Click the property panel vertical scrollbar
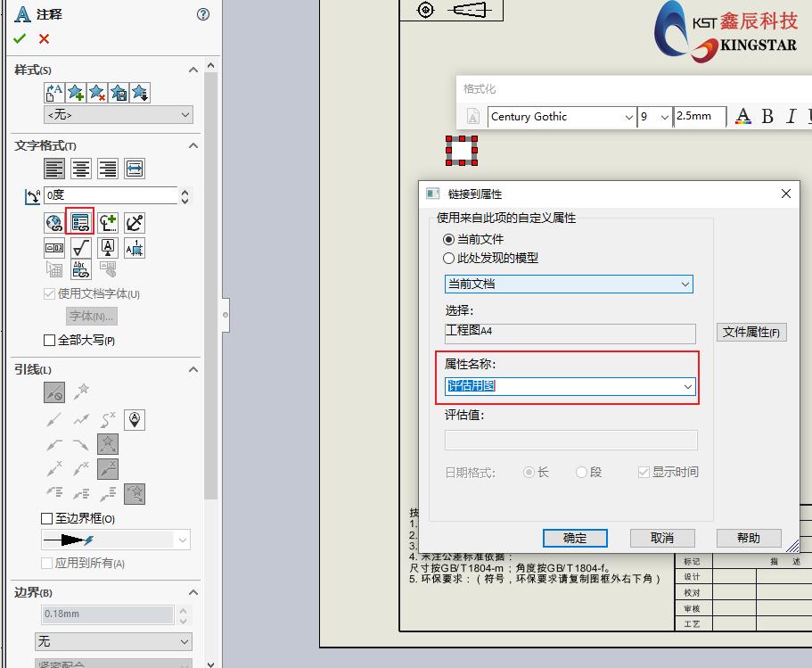Viewport: 812px width, 668px height. coord(210,285)
